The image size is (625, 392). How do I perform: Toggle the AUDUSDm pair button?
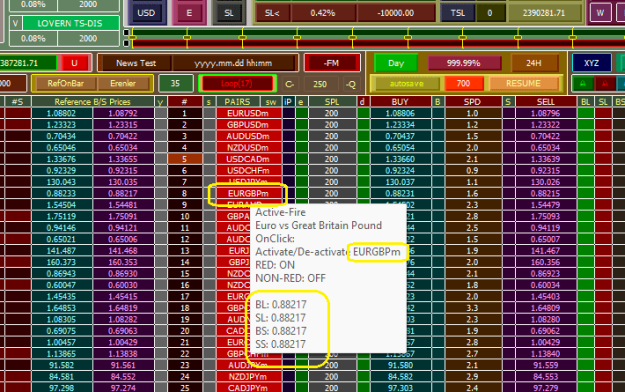tap(249, 136)
